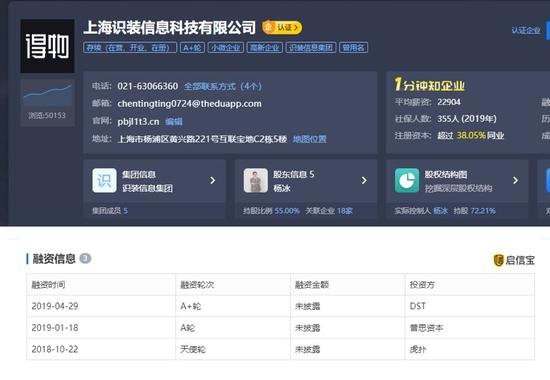Click the 认证企业 link
This screenshot has height=380, width=550.
tap(526, 30)
